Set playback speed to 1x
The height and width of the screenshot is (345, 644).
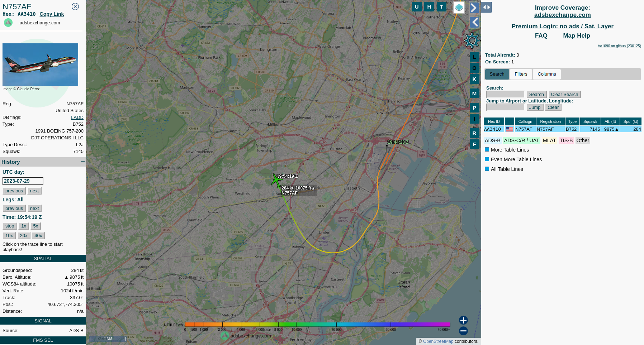point(24,226)
